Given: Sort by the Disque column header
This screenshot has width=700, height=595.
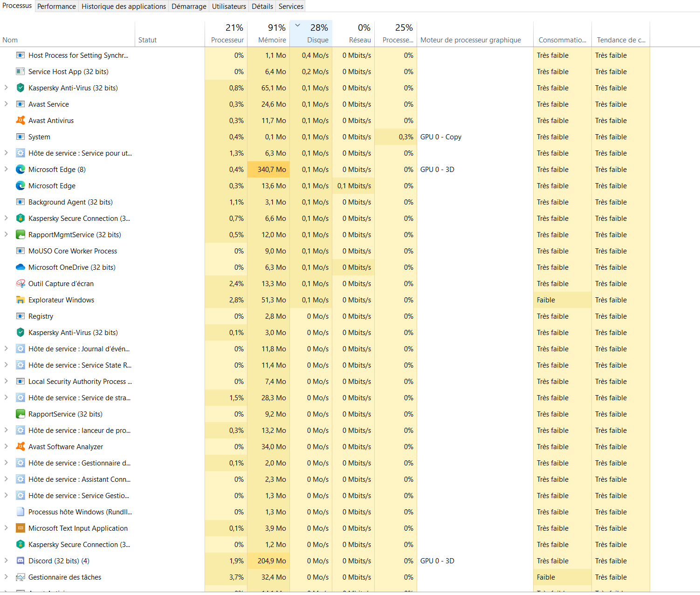Looking at the screenshot, I should click(311, 34).
